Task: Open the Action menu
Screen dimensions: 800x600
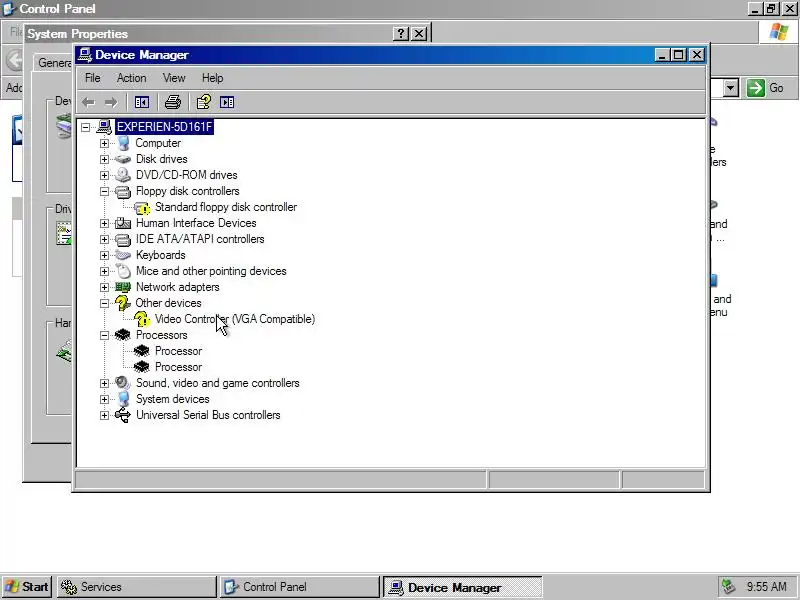Action: [x=132, y=78]
